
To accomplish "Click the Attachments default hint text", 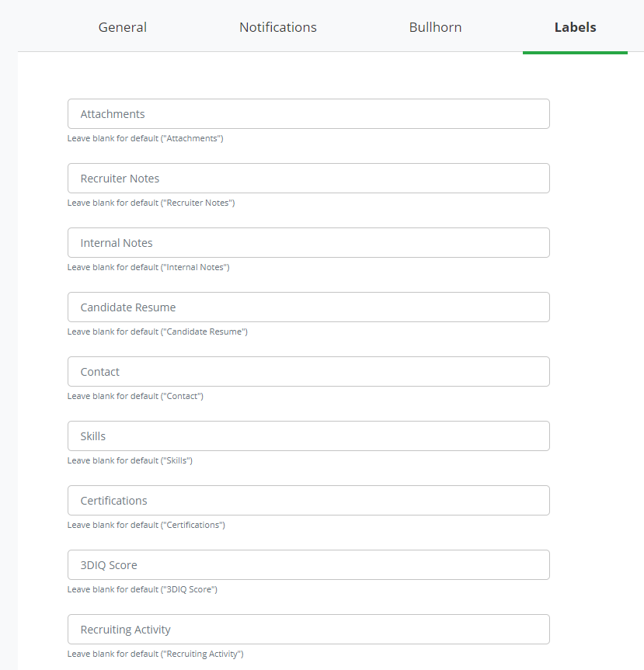I will (145, 138).
